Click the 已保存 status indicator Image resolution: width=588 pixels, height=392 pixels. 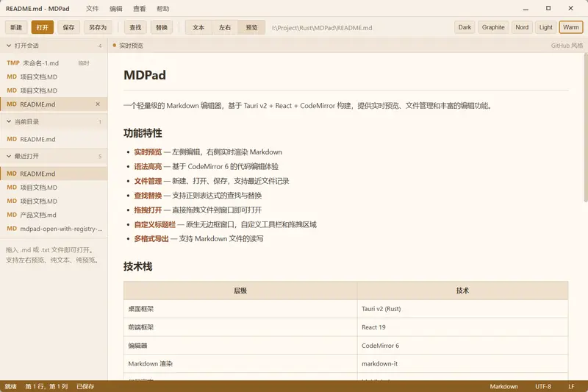pos(85,386)
